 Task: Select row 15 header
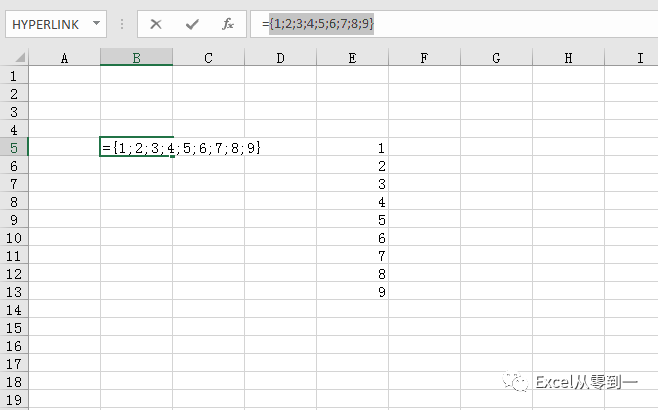pos(14,328)
